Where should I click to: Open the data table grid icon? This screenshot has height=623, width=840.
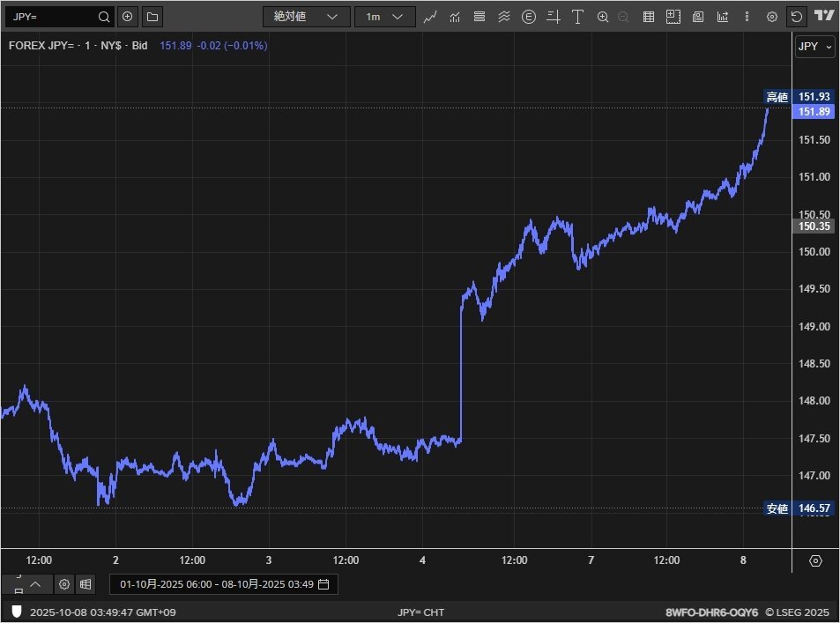pyautogui.click(x=648, y=17)
